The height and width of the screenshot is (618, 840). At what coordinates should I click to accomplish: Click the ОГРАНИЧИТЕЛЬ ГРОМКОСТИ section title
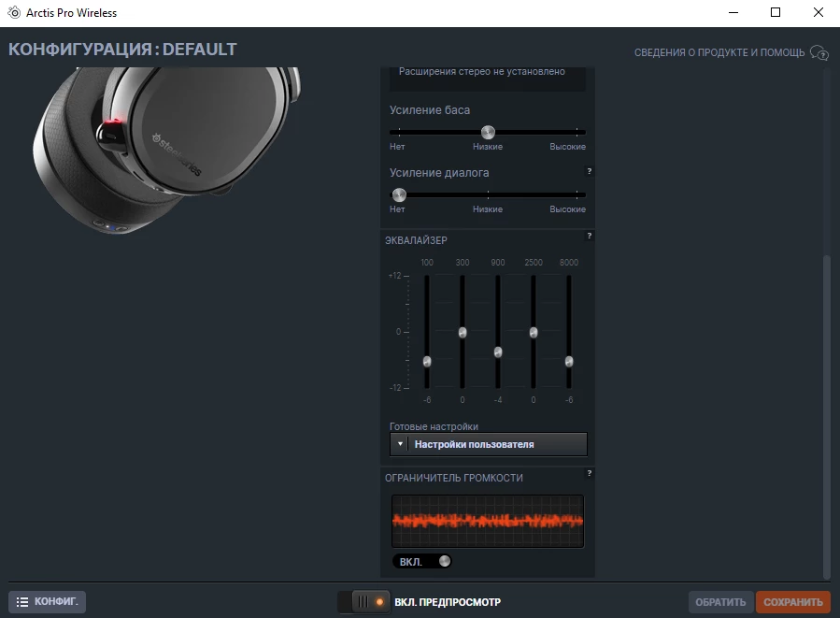coord(454,478)
